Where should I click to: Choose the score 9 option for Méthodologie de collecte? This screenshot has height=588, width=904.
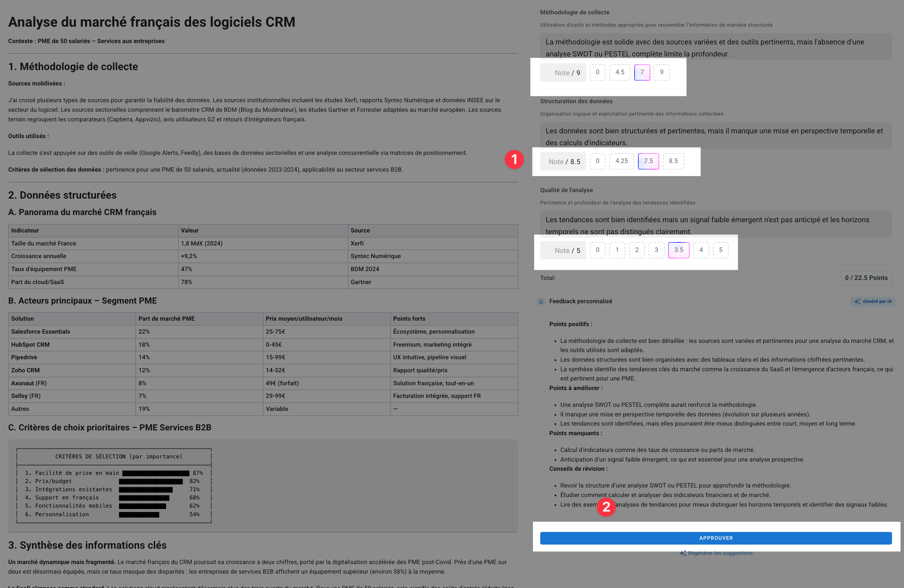tap(662, 72)
